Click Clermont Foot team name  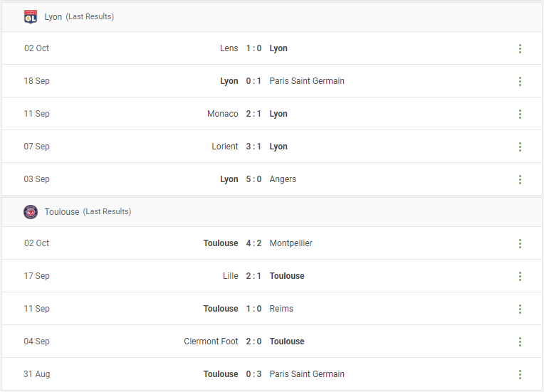[x=211, y=341]
